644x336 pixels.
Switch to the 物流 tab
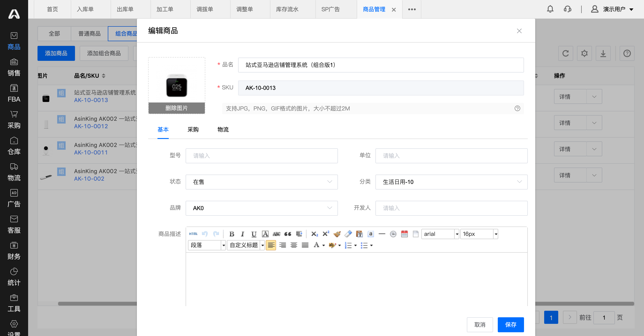[223, 130]
